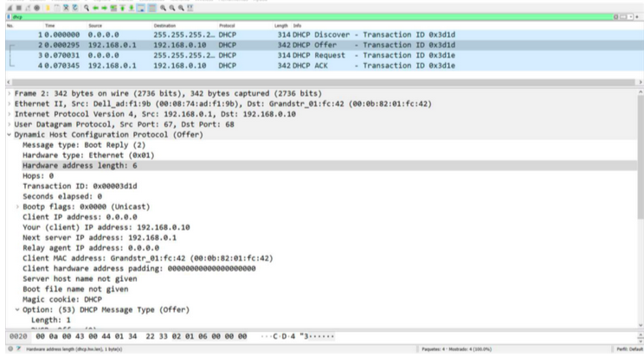Click the reload capture file icon

pos(75,8)
